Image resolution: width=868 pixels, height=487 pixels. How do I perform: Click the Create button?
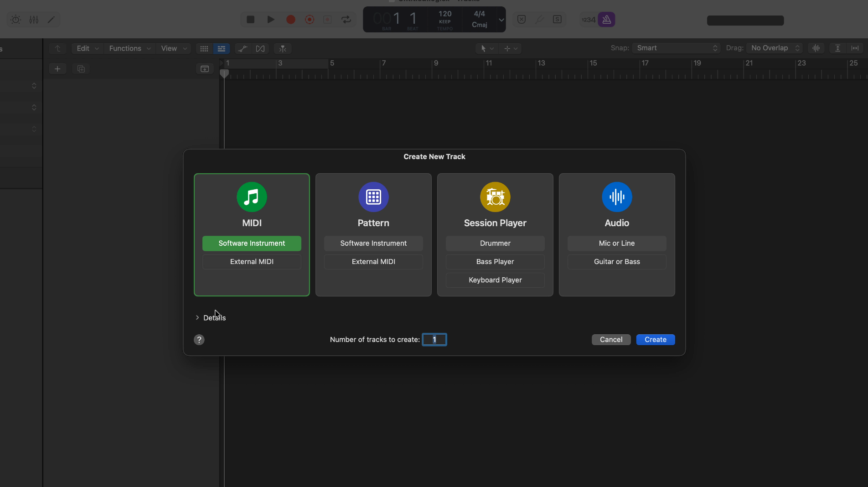[655, 340]
